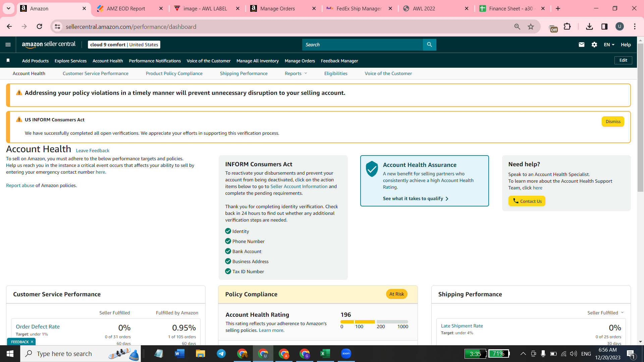Viewport: 644px width, 362px height.
Task: Click the amazon seller central logo
Action: (x=49, y=45)
